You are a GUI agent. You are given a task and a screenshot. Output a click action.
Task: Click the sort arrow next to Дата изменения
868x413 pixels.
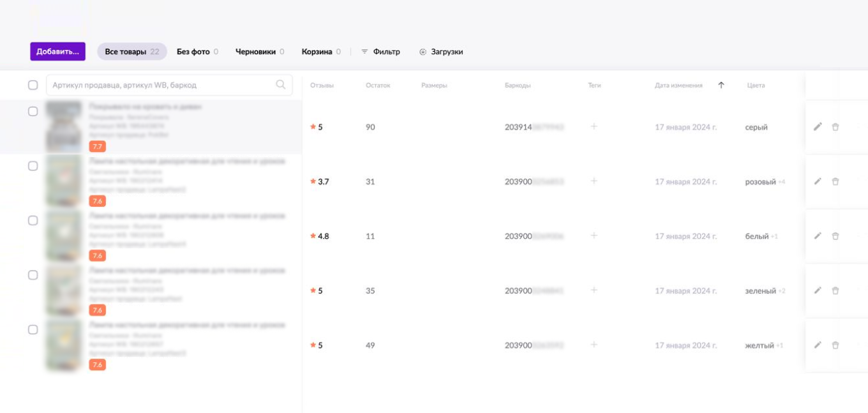721,85
